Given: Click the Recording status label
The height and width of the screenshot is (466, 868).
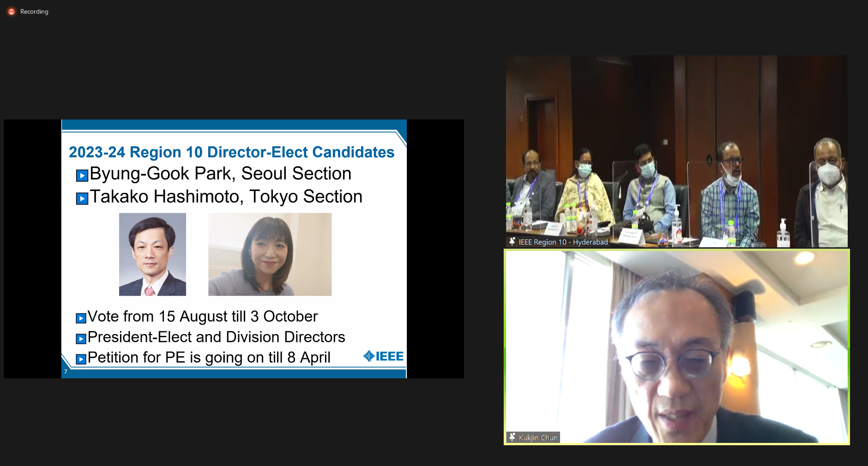Looking at the screenshot, I should click(x=34, y=12).
